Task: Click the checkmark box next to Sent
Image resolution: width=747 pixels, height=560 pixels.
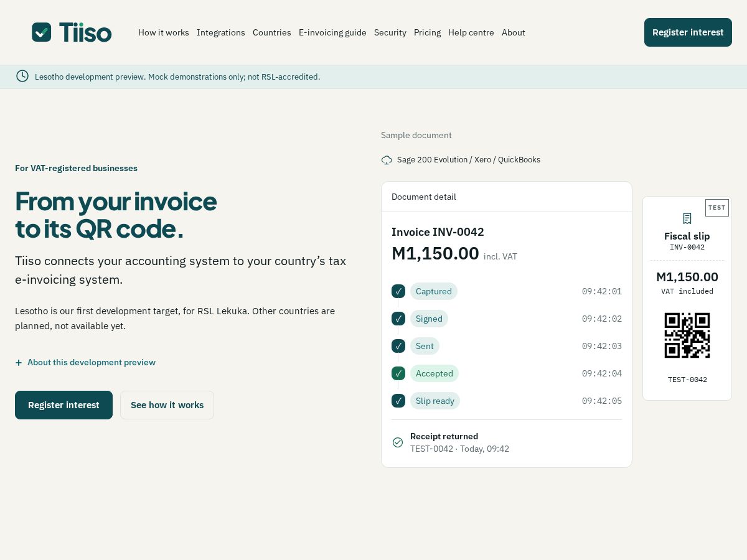Action: click(x=398, y=346)
